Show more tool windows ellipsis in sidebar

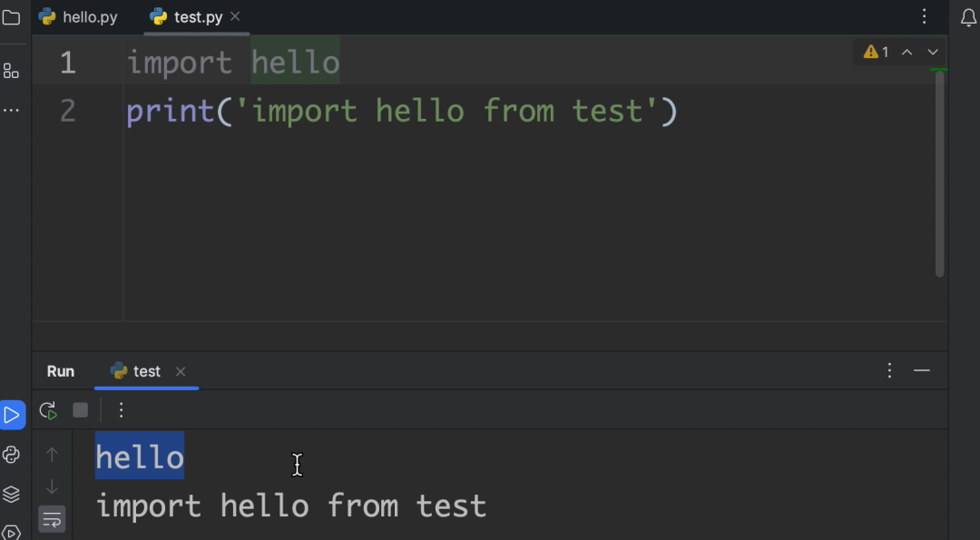tap(11, 110)
